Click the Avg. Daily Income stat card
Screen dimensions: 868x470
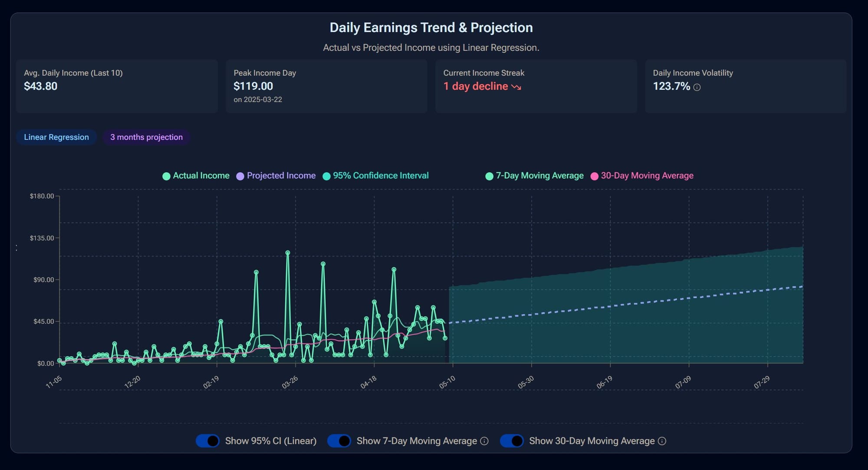[117, 86]
